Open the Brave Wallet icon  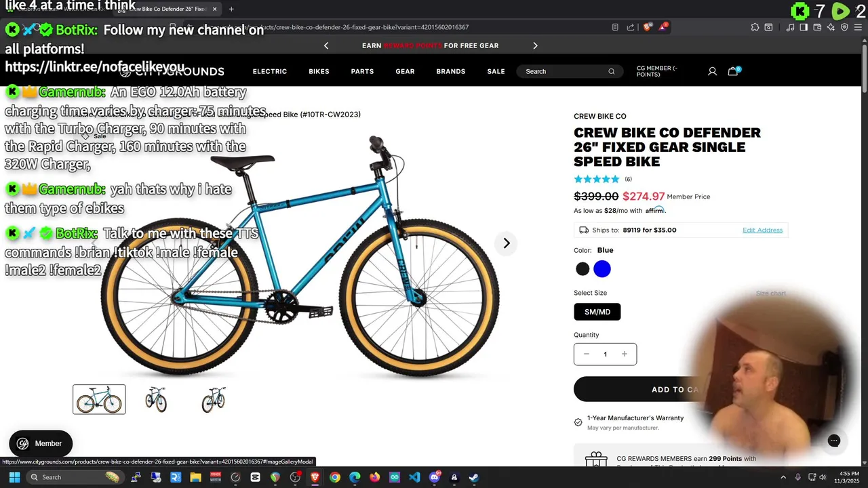(817, 27)
